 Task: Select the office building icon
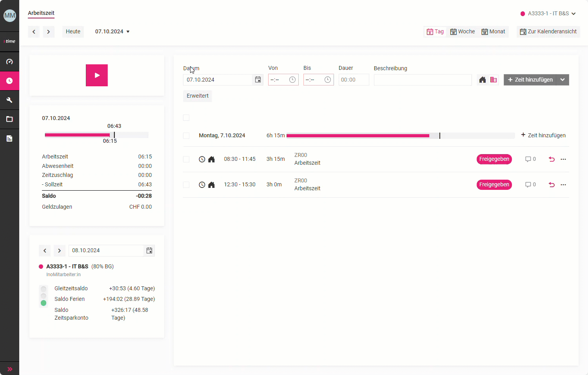click(x=494, y=80)
